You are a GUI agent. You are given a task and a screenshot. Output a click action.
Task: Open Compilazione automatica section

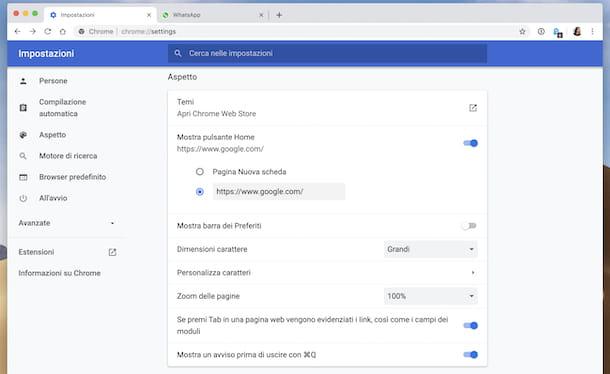[x=62, y=108]
